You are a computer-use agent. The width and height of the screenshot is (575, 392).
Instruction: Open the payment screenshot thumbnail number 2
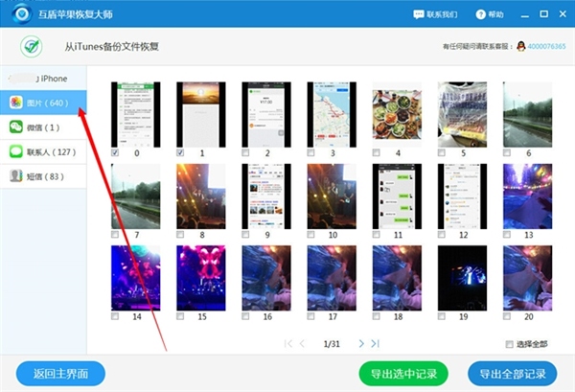[x=266, y=114]
